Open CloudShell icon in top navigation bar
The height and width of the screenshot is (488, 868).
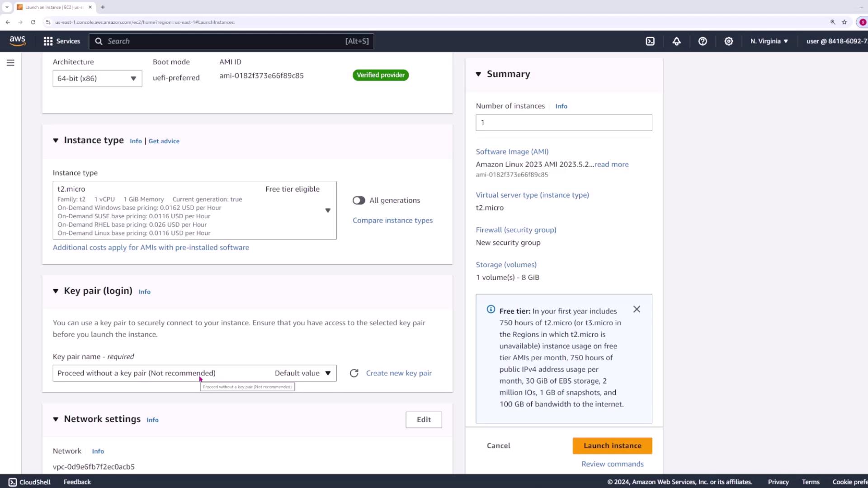tap(650, 41)
